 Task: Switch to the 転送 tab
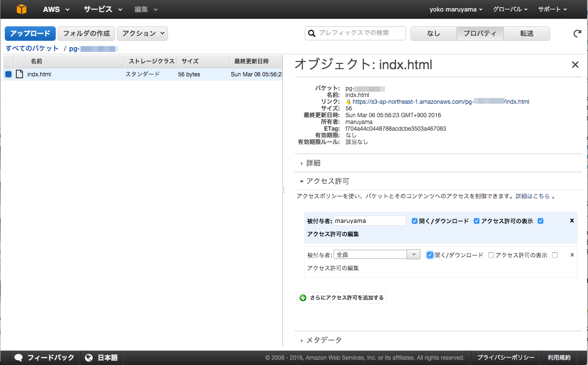coord(527,34)
